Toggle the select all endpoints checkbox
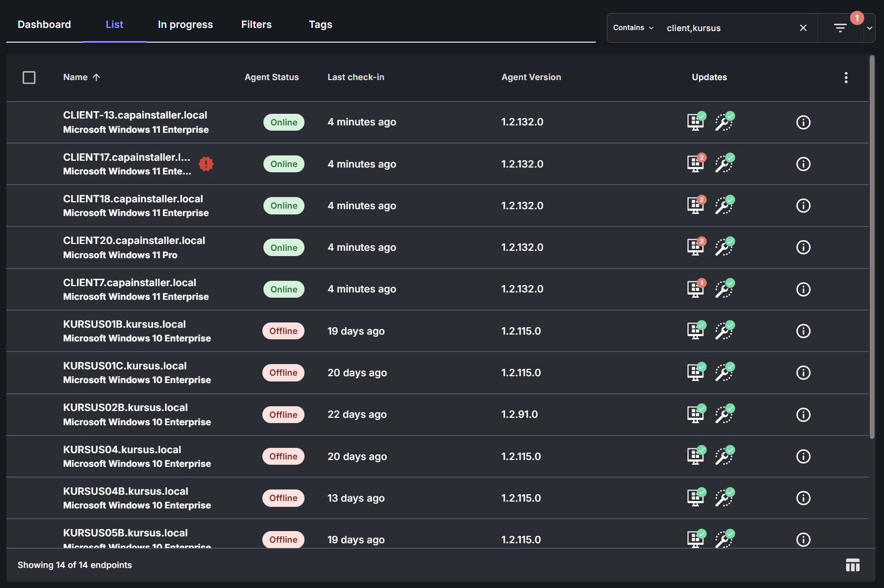Screen dimensions: 884x588 [x=29, y=77]
